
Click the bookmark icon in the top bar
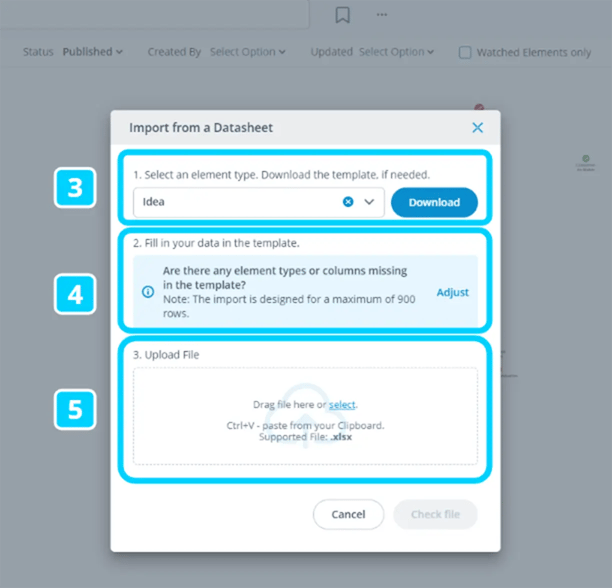342,15
